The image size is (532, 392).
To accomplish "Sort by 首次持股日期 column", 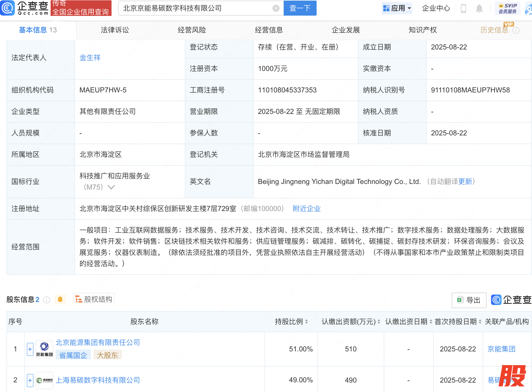I will (x=480, y=322).
